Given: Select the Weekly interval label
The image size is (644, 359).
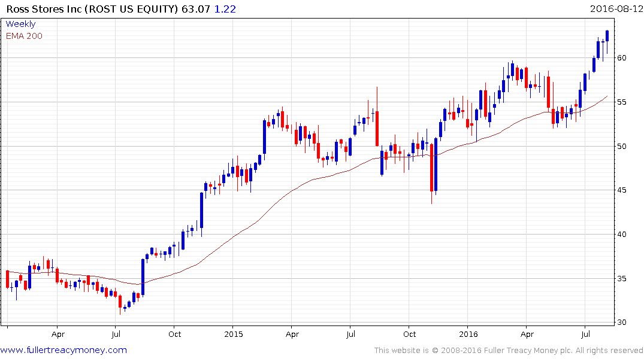Looking at the screenshot, I should point(20,24).
